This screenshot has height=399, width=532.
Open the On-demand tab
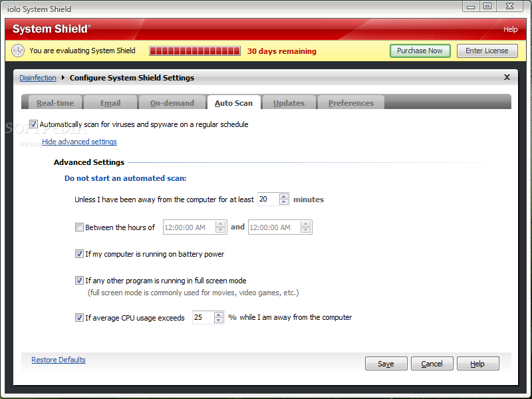pyautogui.click(x=172, y=103)
